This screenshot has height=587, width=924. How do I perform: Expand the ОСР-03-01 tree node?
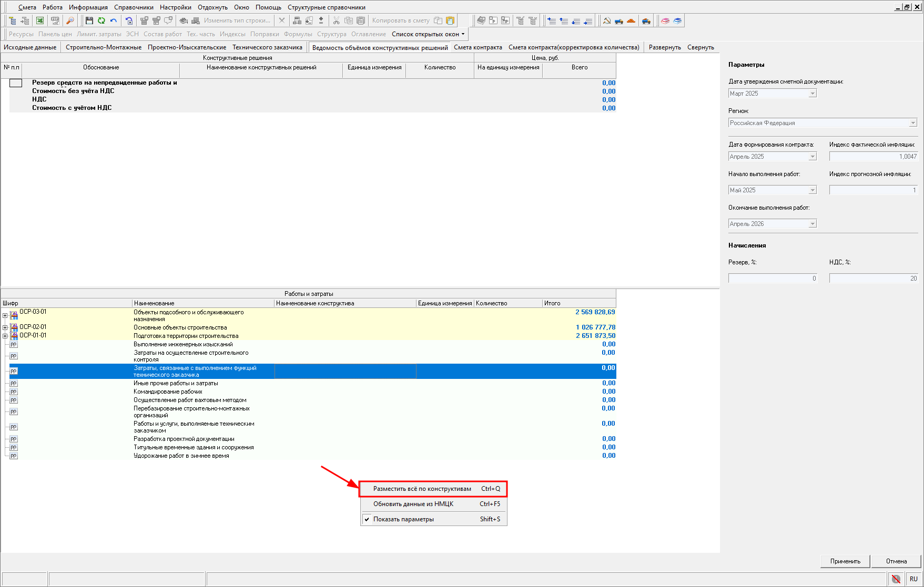coord(5,316)
